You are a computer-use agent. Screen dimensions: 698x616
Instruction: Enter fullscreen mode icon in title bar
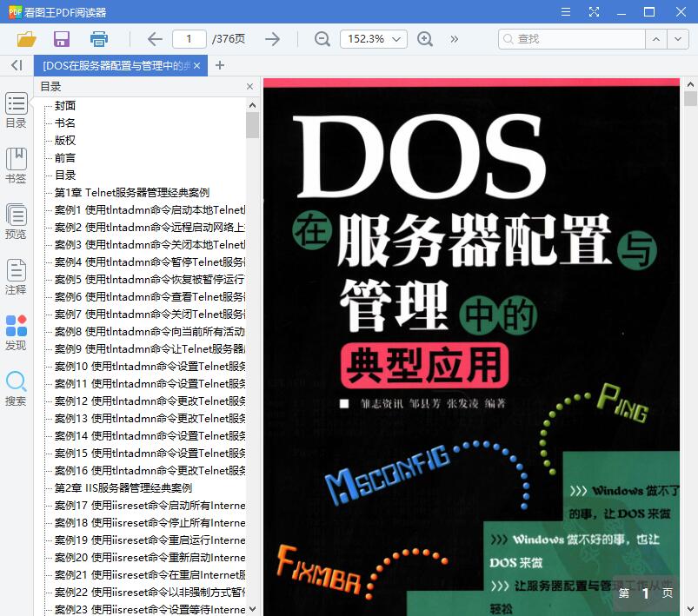[x=594, y=12]
